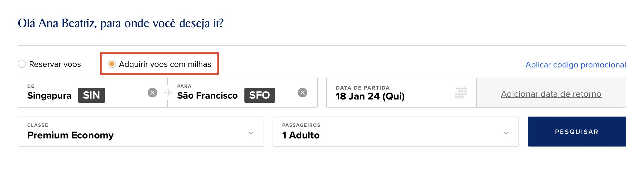Clear the Singapura origin field
This screenshot has height=172, width=644.
pos(152,93)
